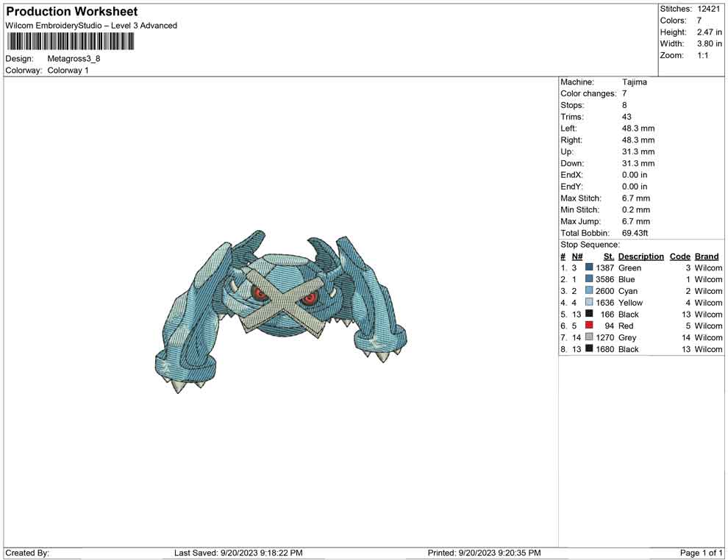The image size is (728, 560).
Task: Click stitch count '1270' in Grey row
Action: tap(605, 337)
